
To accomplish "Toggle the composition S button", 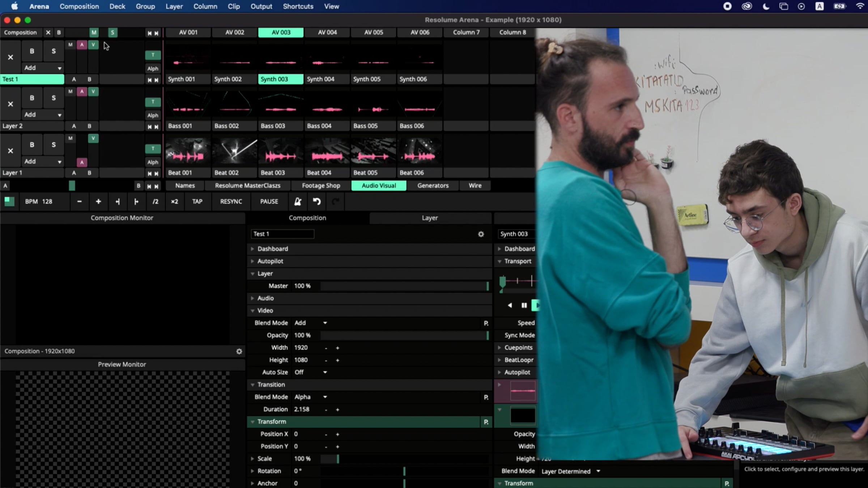I will [112, 33].
